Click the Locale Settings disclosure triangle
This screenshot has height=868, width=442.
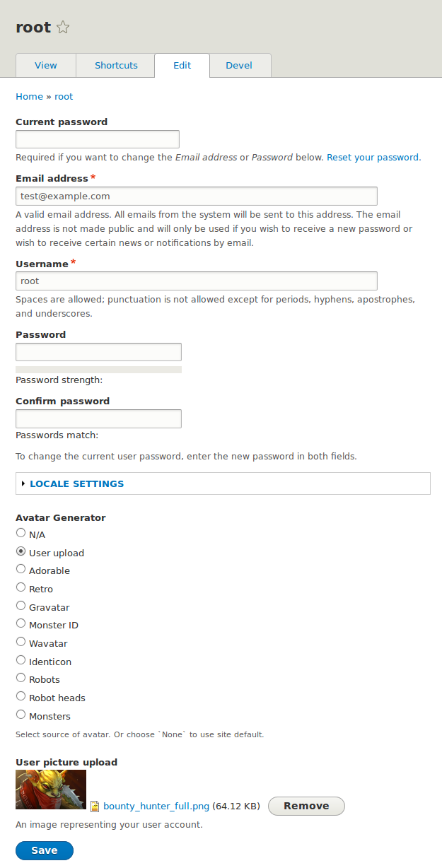[23, 484]
